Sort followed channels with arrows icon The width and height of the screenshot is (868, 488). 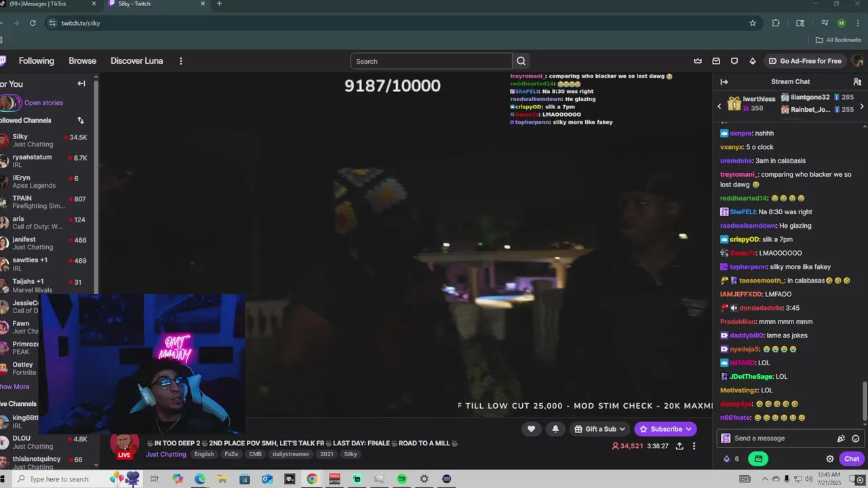tap(81, 120)
